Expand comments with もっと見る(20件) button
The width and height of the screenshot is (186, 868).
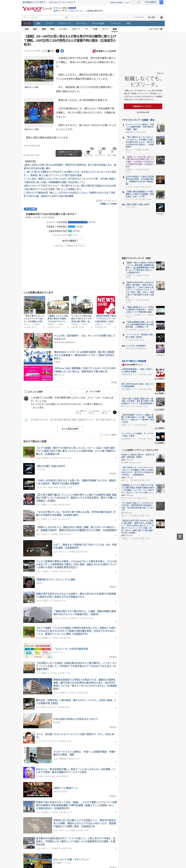70,429
